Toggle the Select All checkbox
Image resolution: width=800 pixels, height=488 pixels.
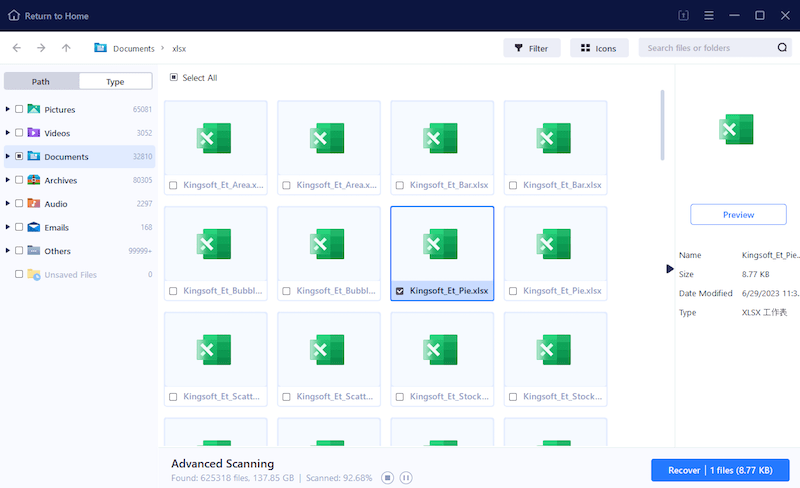click(x=173, y=77)
